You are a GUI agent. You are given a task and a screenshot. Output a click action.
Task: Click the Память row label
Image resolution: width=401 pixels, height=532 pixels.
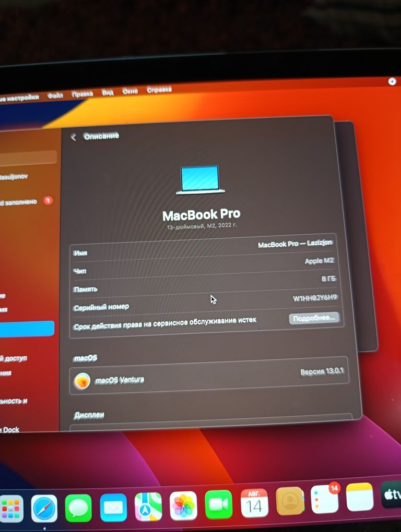point(85,289)
